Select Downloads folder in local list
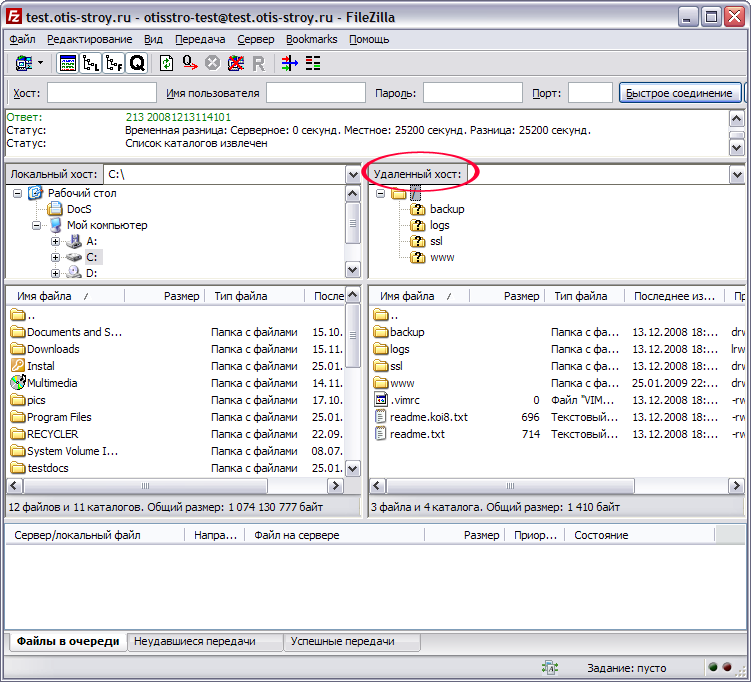Image resolution: width=751 pixels, height=682 pixels. 53,349
